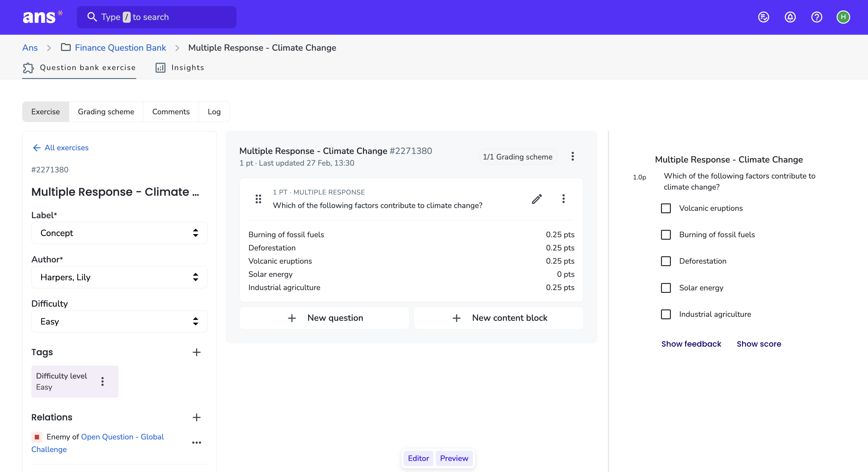Click the Ans breadcrumb link

[30, 48]
